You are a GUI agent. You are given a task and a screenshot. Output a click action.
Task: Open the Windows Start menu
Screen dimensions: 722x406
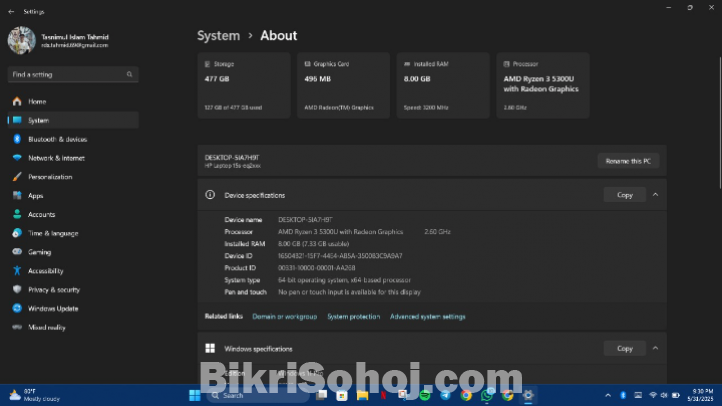[x=195, y=395]
